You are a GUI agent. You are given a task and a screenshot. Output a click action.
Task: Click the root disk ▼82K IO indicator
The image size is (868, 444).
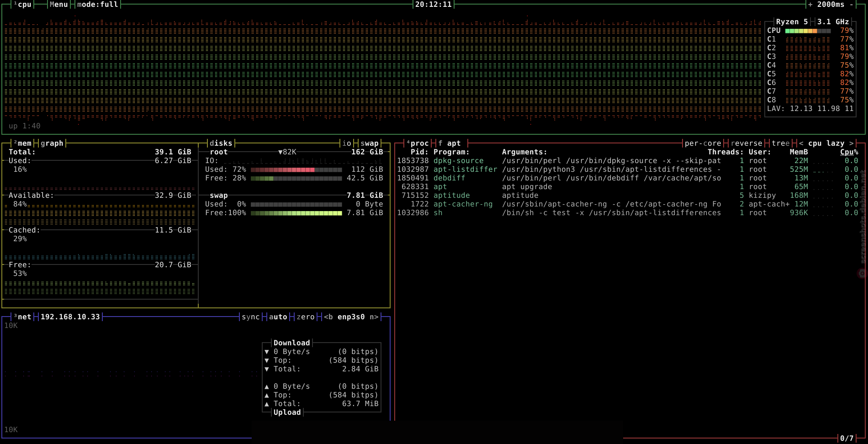287,152
